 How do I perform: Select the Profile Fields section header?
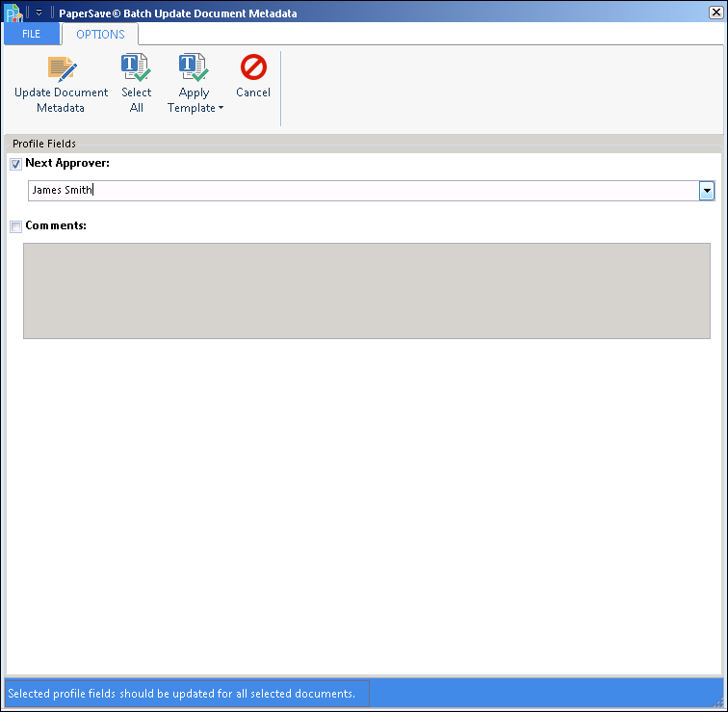pos(44,144)
